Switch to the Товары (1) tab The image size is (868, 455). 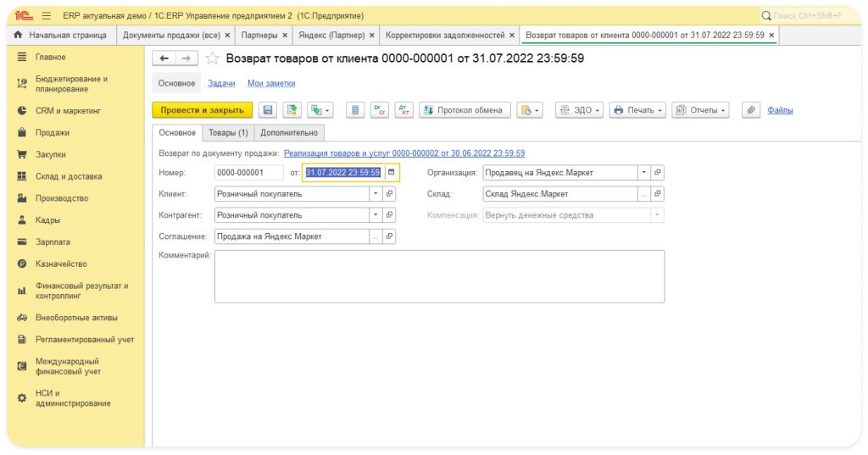pos(229,133)
